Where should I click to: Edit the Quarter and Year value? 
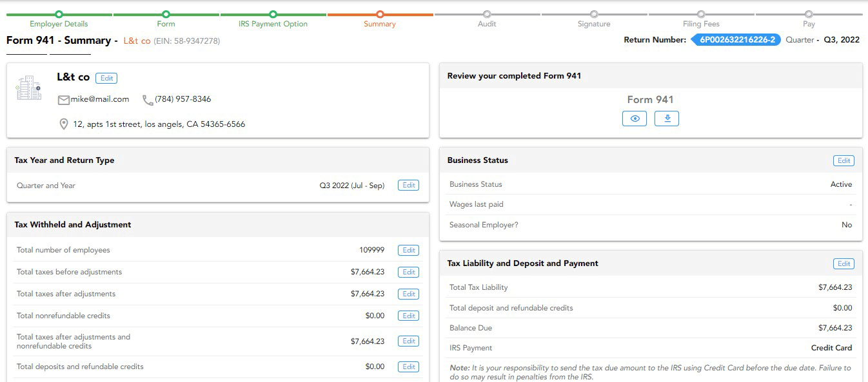[x=408, y=185]
